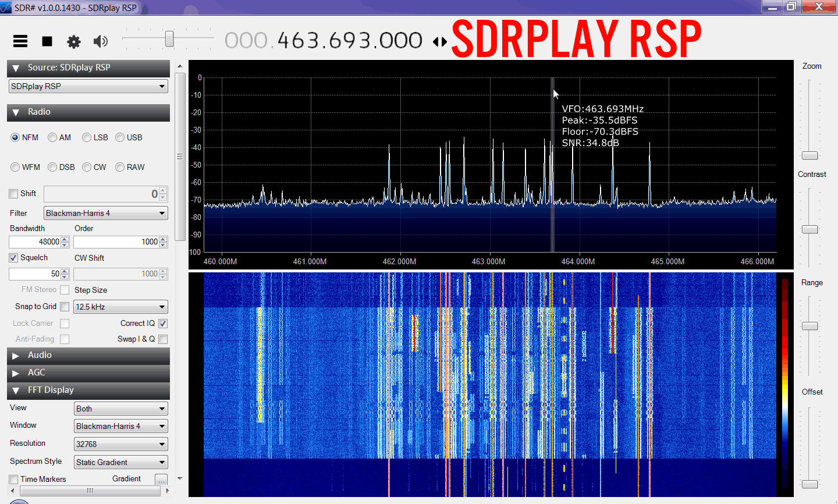This screenshot has height=504, width=838.
Task: Open the gear configuration settings
Action: (74, 41)
